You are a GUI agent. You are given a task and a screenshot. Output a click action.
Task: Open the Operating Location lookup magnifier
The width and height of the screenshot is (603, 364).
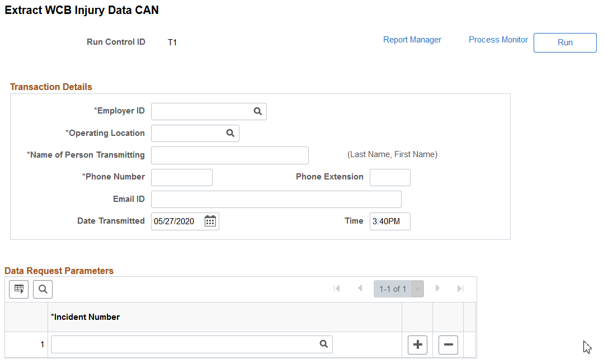pos(230,133)
